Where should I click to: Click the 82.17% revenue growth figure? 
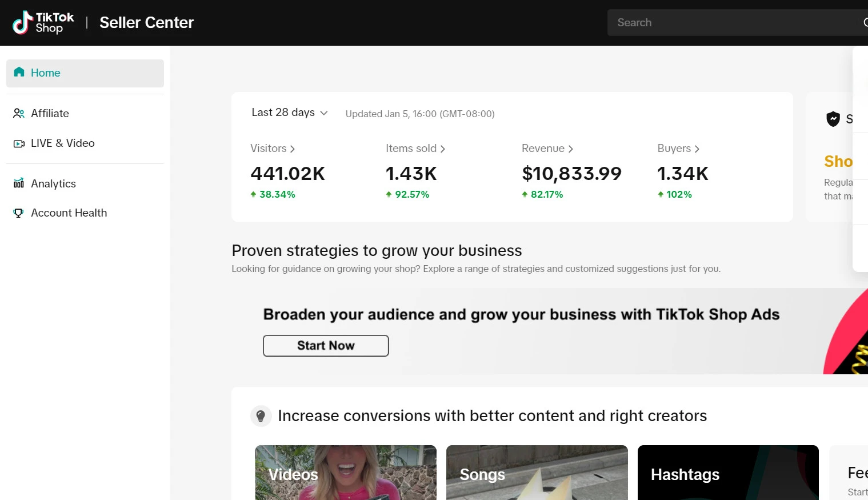coord(547,194)
